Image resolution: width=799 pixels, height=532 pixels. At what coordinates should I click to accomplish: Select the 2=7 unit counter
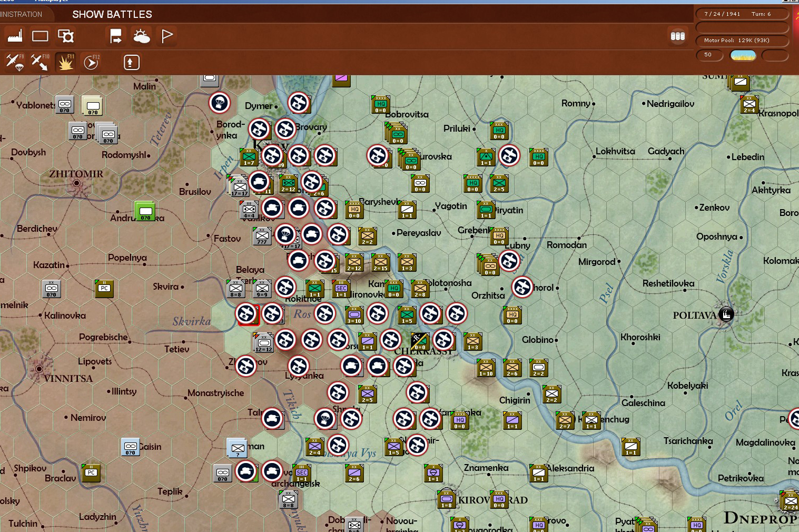(x=565, y=421)
